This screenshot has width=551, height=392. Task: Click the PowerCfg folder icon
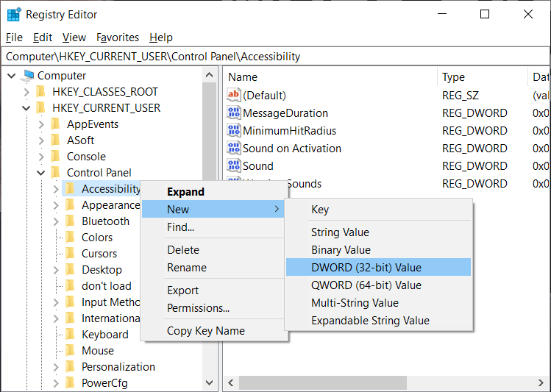[71, 382]
